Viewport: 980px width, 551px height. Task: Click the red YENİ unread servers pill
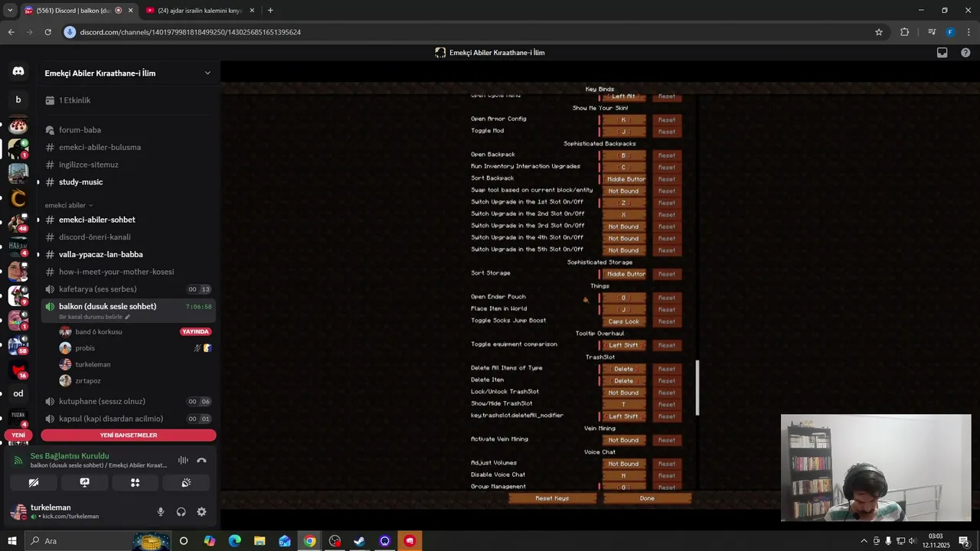[x=18, y=435]
